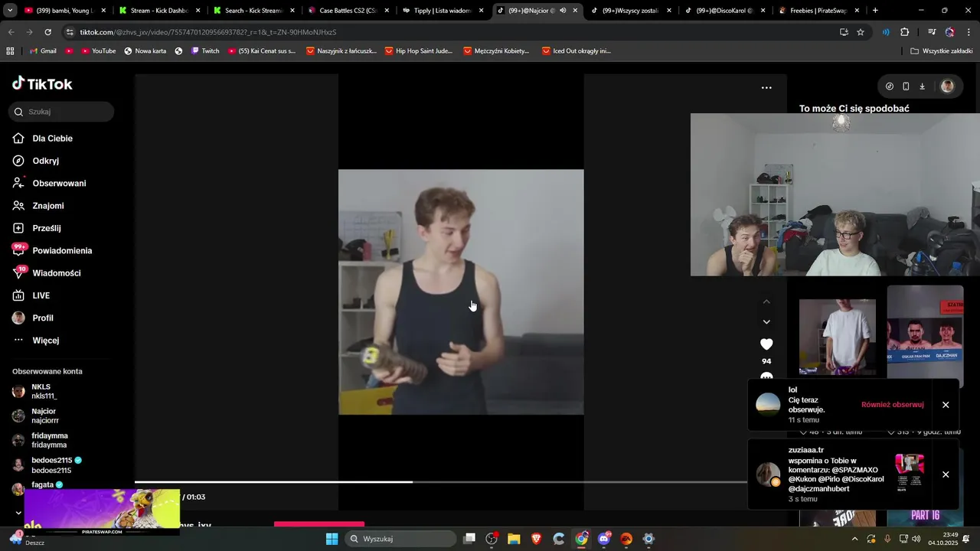Open Wszystkie zakładki folder

[x=942, y=51]
